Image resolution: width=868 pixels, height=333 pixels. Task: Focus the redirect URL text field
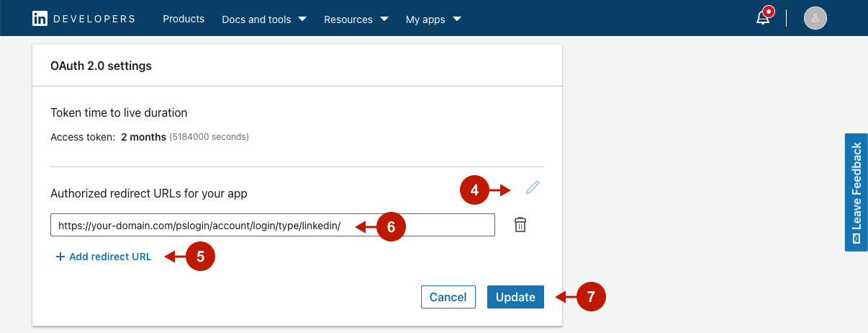[272, 226]
